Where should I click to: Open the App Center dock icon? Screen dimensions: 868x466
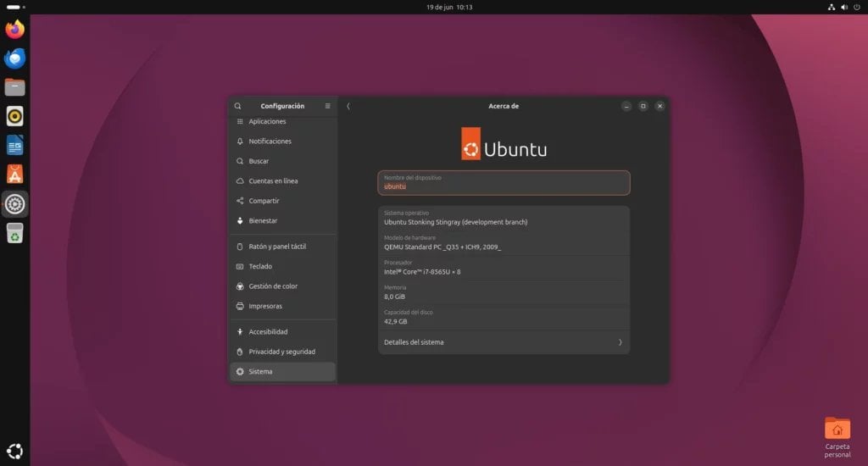[15, 175]
